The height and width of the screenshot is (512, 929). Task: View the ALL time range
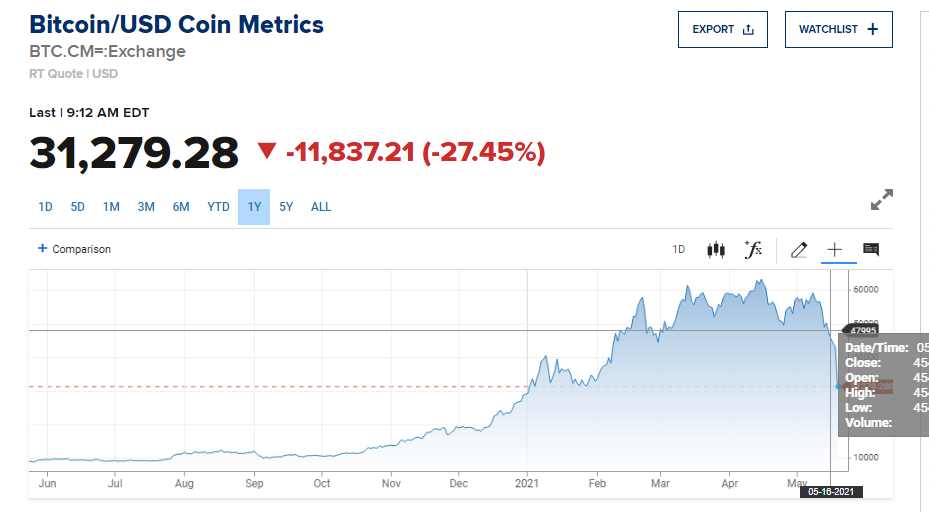[x=321, y=207]
